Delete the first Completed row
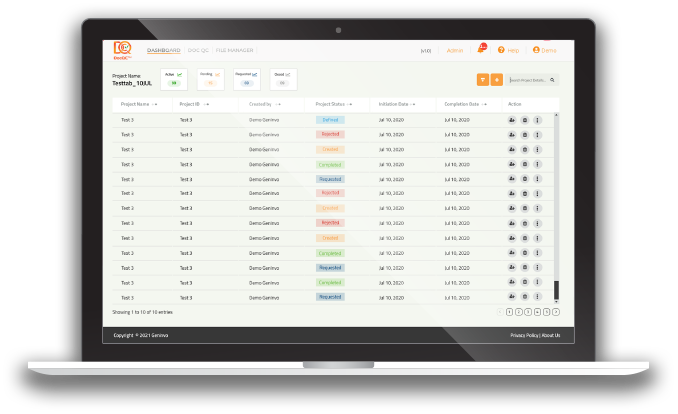678x414 pixels. pos(525,164)
